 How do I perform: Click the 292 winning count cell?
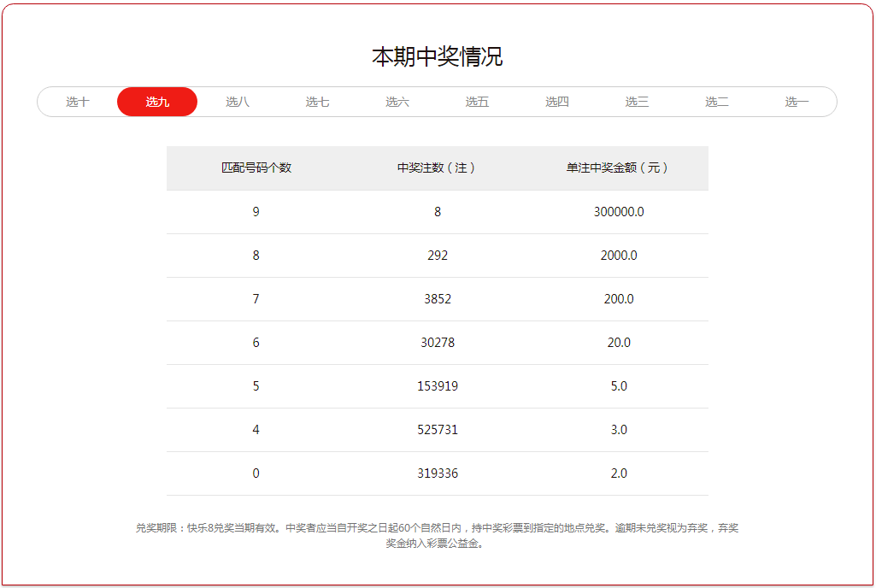coord(438,256)
